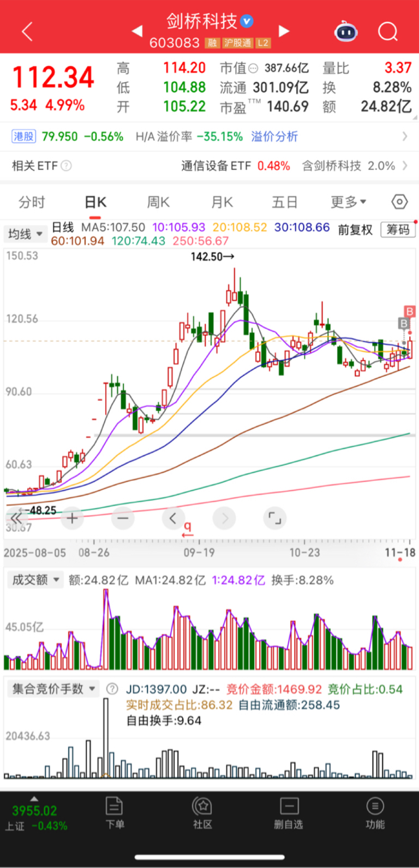Tap the 融 margin tag
The width and height of the screenshot is (419, 868).
[212, 43]
